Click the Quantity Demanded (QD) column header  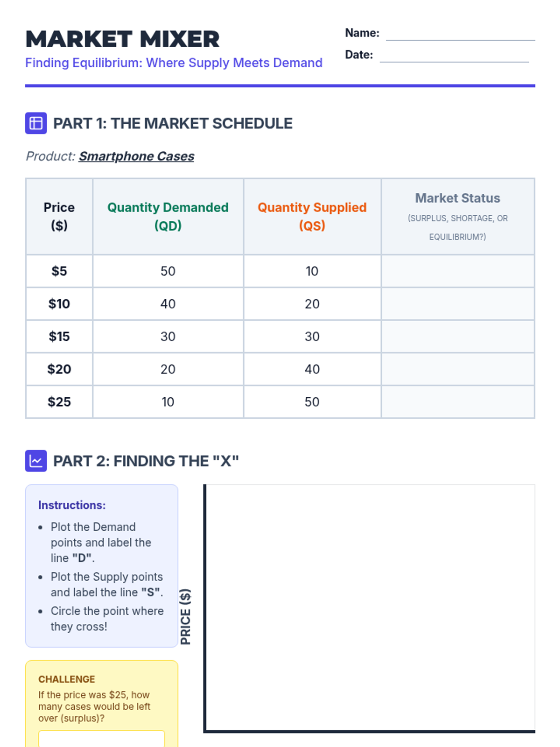pos(168,216)
